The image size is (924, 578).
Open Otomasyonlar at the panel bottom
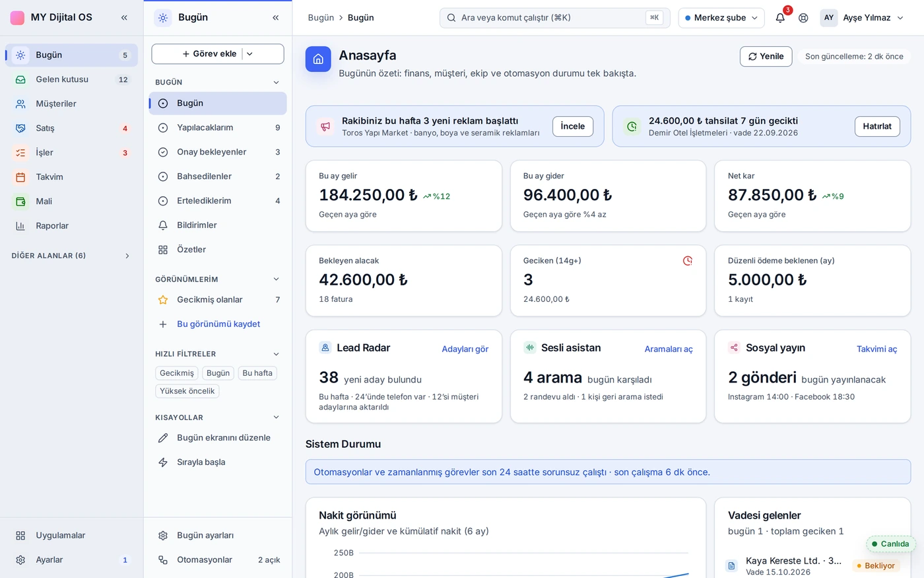(x=218, y=560)
